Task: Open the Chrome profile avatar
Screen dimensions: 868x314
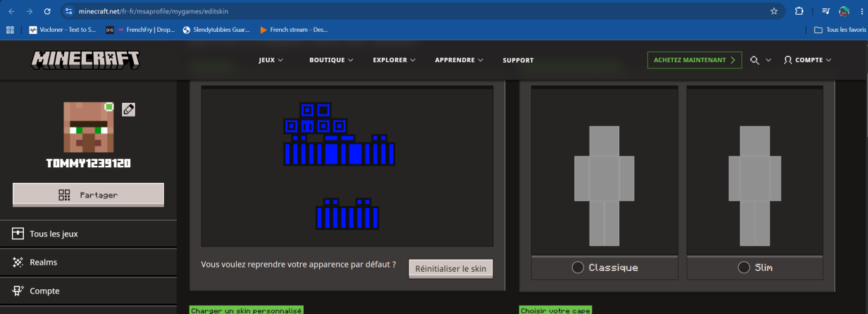Action: point(844,11)
